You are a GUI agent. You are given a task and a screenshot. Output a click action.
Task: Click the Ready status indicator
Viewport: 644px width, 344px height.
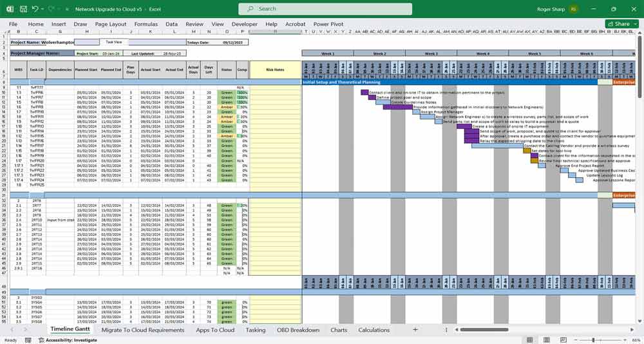11,340
